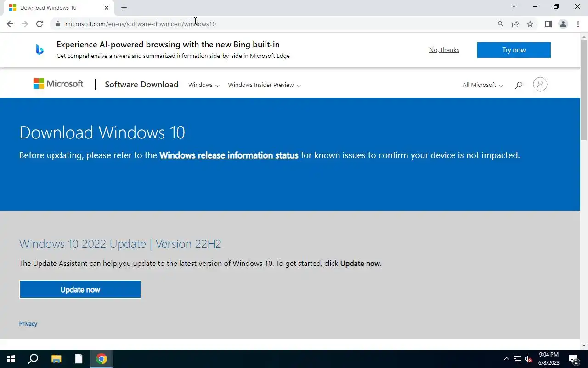Switch to Chrome on the taskbar
This screenshot has height=368, width=588.
(102, 359)
